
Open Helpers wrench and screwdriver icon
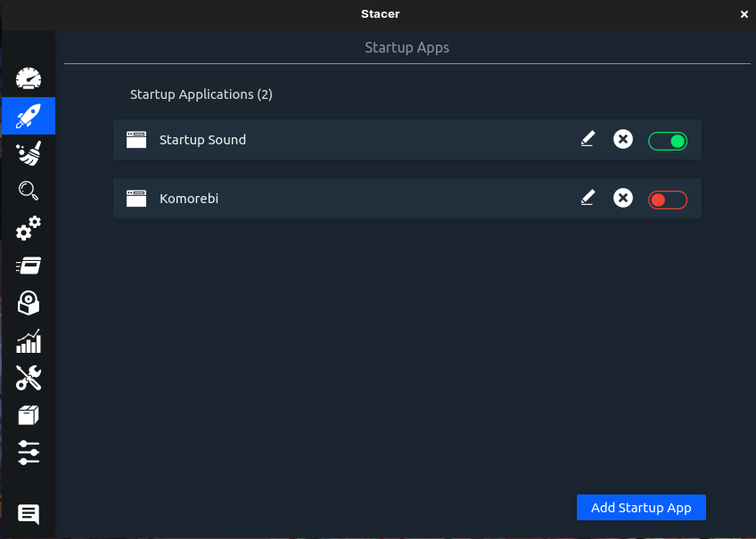29,378
